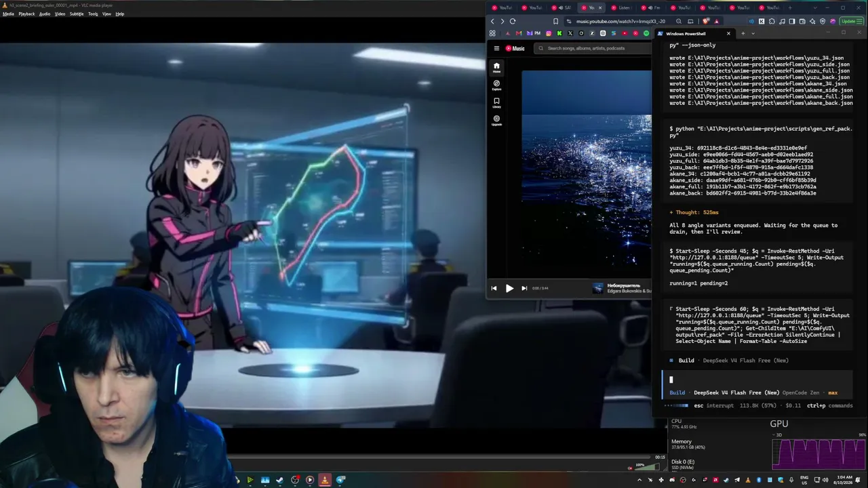Bookmark the current browser page
The height and width of the screenshot is (488, 868).
[555, 21]
